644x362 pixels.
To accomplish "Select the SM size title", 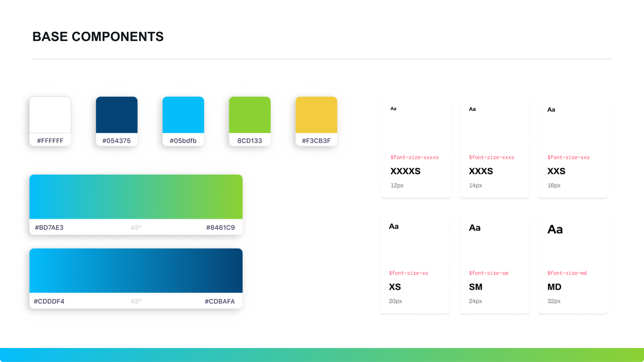I will (475, 287).
